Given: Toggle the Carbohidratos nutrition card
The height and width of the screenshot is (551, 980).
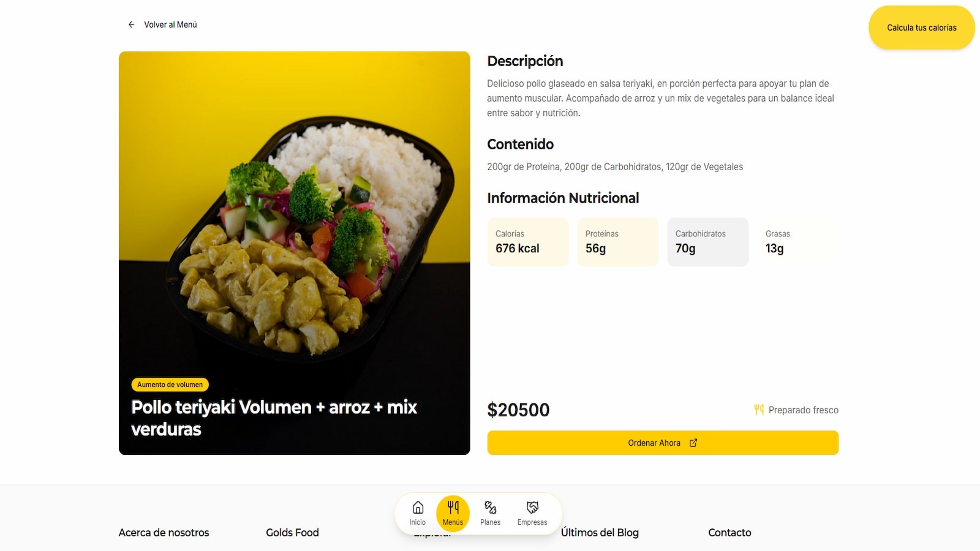Looking at the screenshot, I should 707,242.
